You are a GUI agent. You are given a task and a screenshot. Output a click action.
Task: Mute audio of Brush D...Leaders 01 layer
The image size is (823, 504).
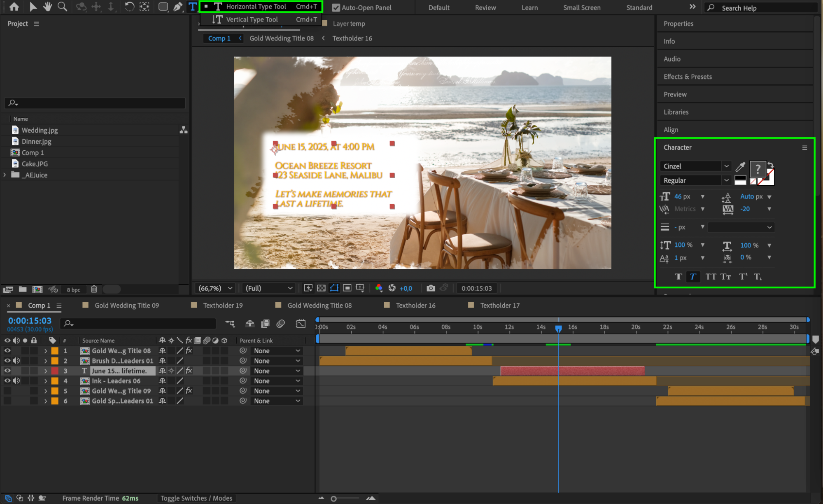(x=16, y=361)
